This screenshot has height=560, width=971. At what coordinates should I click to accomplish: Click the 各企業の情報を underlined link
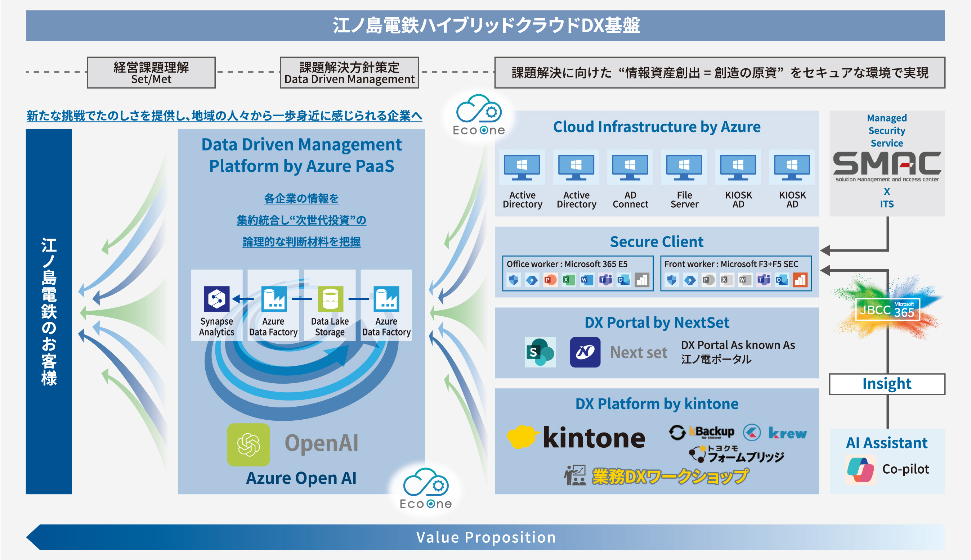[x=301, y=199]
